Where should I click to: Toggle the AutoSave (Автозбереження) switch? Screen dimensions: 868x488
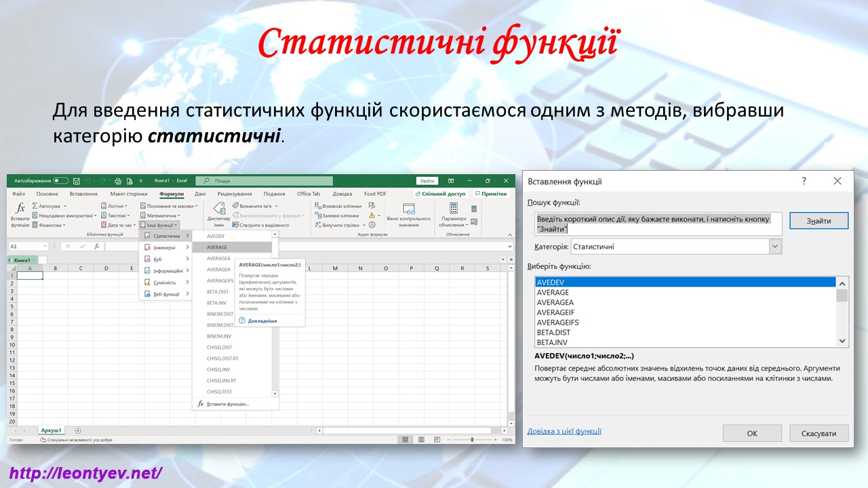[x=60, y=181]
